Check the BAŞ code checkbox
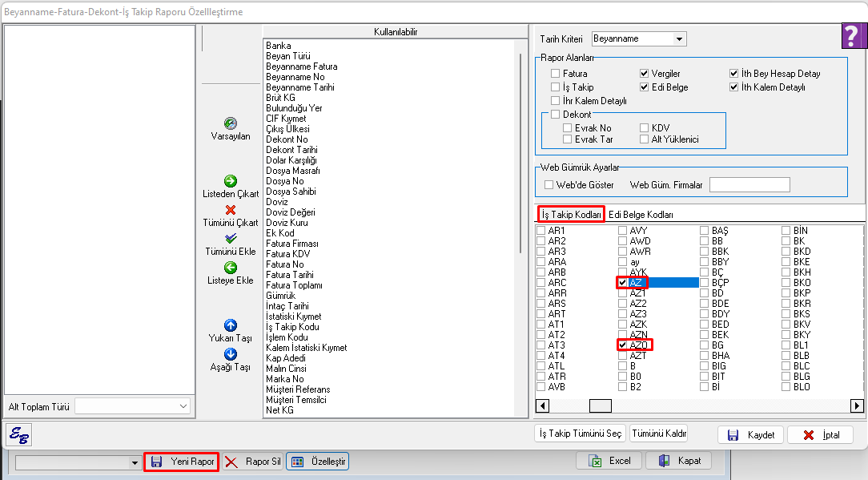The height and width of the screenshot is (480, 868). point(704,231)
